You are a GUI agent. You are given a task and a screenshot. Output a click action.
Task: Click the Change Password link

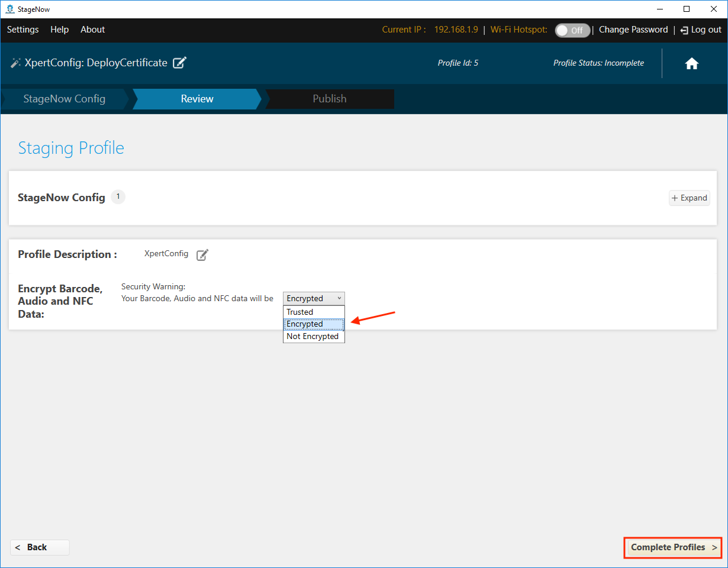tap(633, 30)
